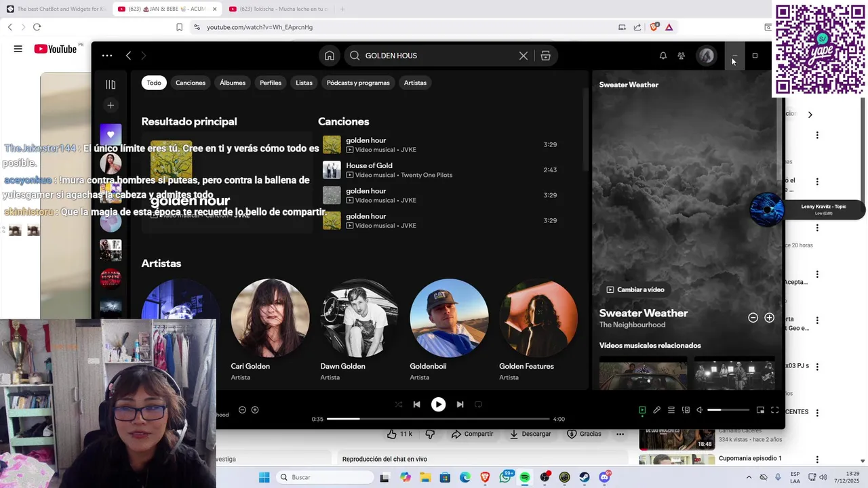
Task: Skip to next track
Action: 460,405
